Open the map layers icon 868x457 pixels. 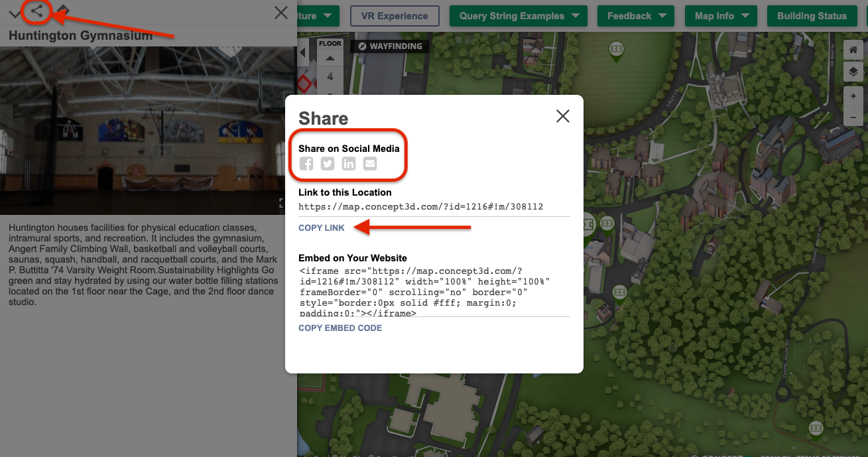click(x=853, y=72)
